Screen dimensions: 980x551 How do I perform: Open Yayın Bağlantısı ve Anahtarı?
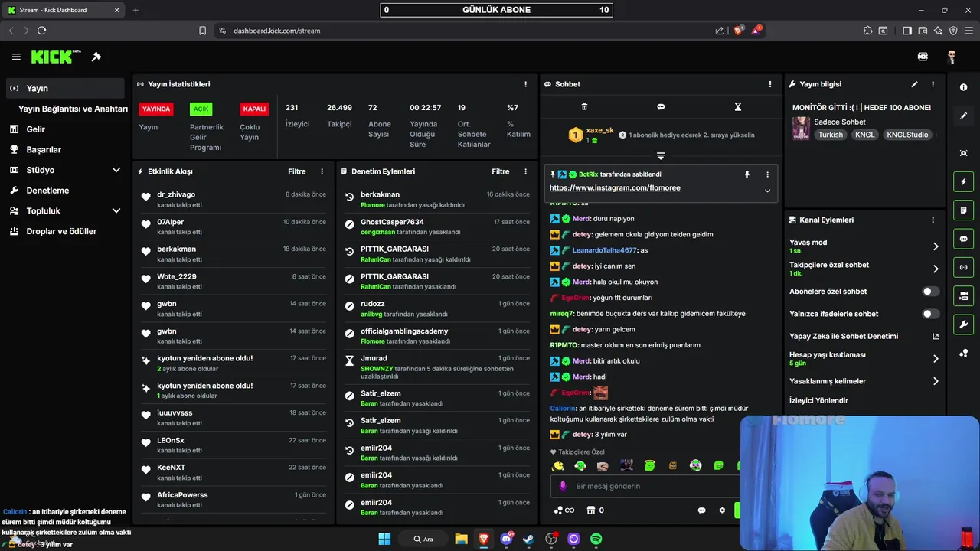point(73,109)
